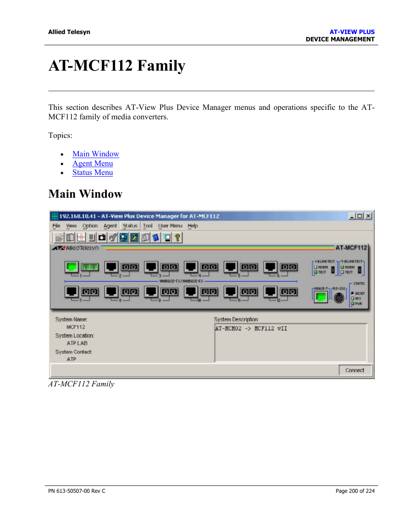Select the twisted-pair jack of port 6

tap(271, 267)
